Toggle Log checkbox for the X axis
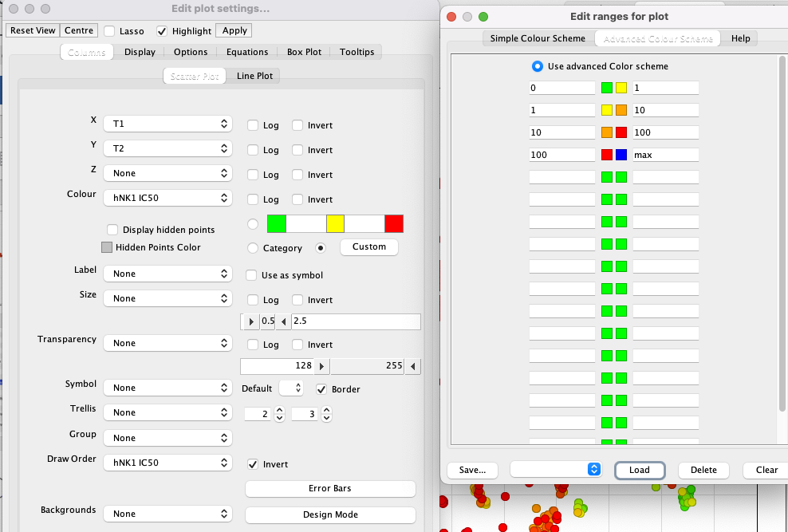Viewport: 788px width, 532px height. pyautogui.click(x=252, y=125)
